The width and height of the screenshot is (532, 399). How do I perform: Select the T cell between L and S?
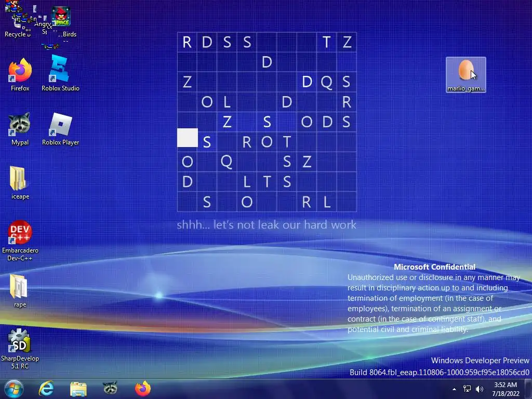[267, 181]
